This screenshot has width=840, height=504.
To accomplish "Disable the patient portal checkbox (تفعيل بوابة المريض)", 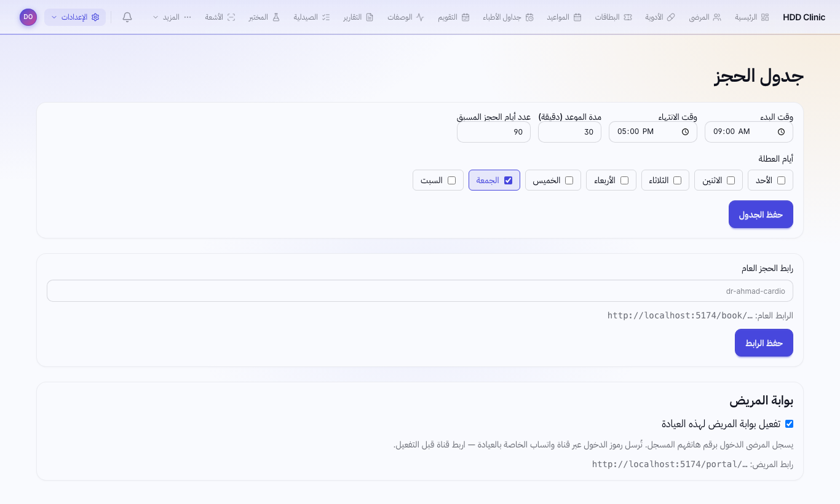I will (790, 423).
